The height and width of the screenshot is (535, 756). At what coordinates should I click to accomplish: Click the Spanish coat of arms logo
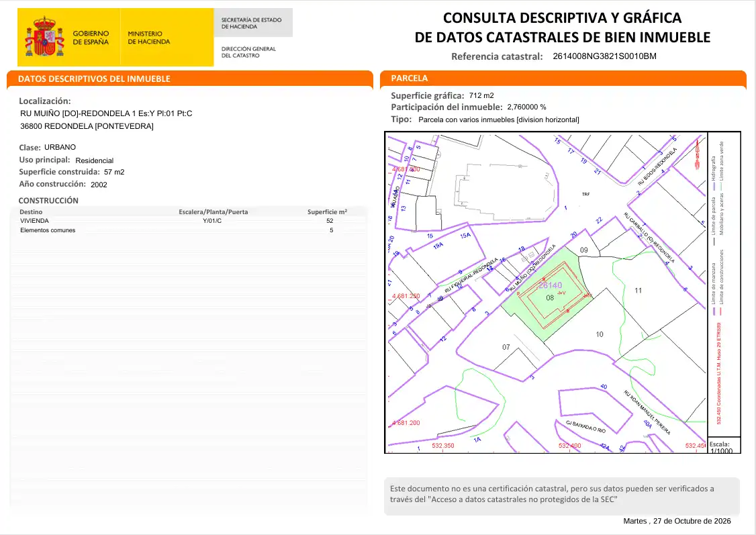click(x=44, y=37)
